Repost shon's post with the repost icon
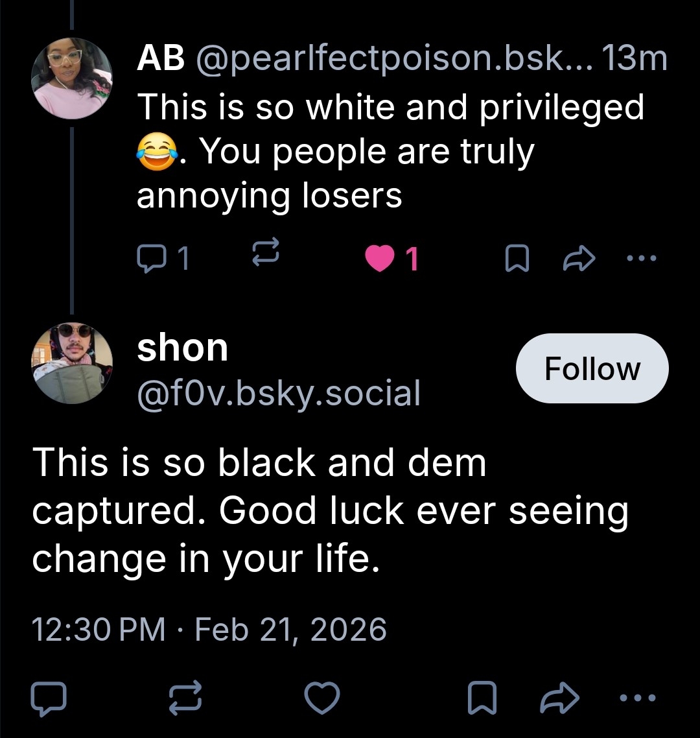 pos(185,698)
